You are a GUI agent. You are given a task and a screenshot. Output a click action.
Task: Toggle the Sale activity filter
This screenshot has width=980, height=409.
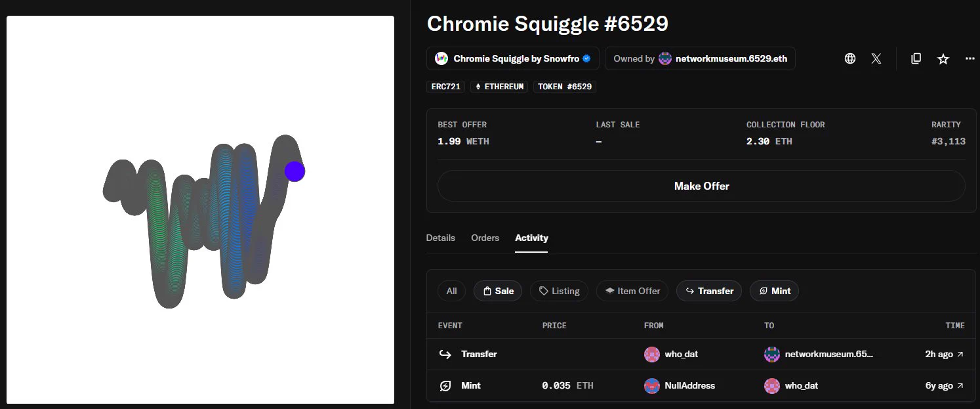click(x=498, y=291)
